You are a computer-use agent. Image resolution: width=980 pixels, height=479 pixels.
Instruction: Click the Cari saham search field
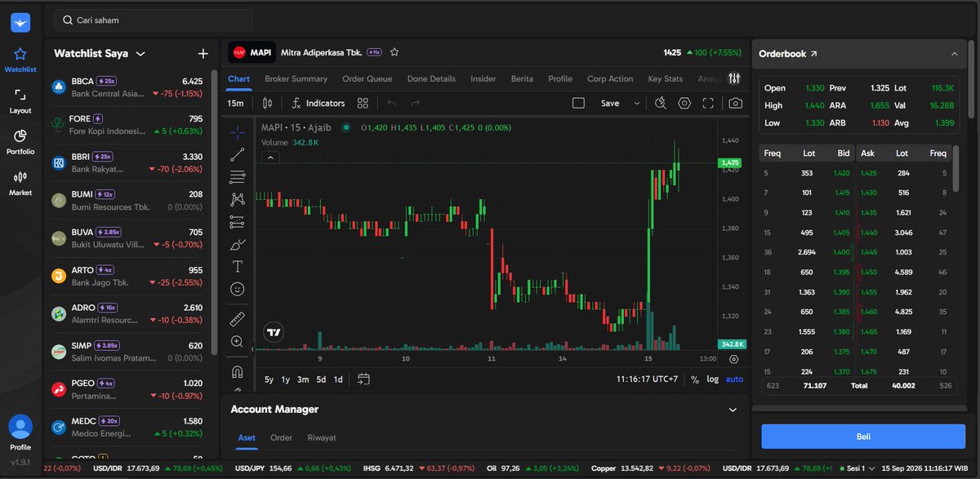[x=153, y=20]
